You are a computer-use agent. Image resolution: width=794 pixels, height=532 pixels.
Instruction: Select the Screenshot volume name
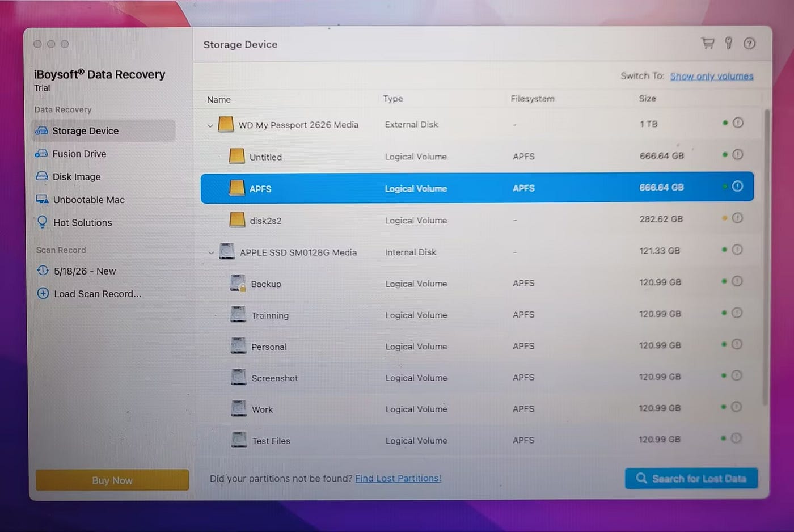point(274,378)
